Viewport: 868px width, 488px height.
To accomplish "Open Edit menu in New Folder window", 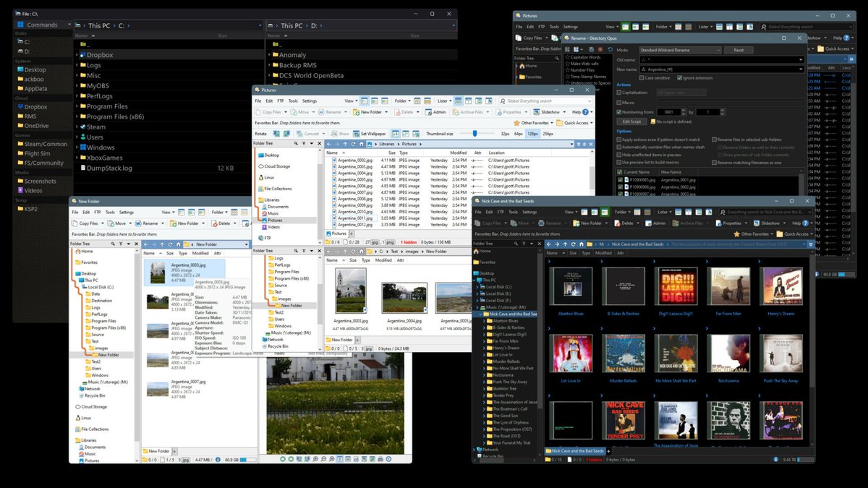I will [86, 212].
